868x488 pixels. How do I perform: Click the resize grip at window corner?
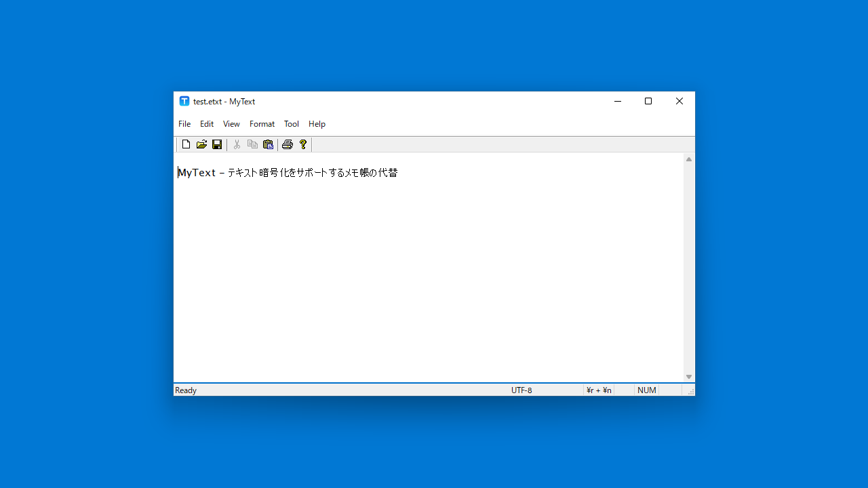pos(690,392)
